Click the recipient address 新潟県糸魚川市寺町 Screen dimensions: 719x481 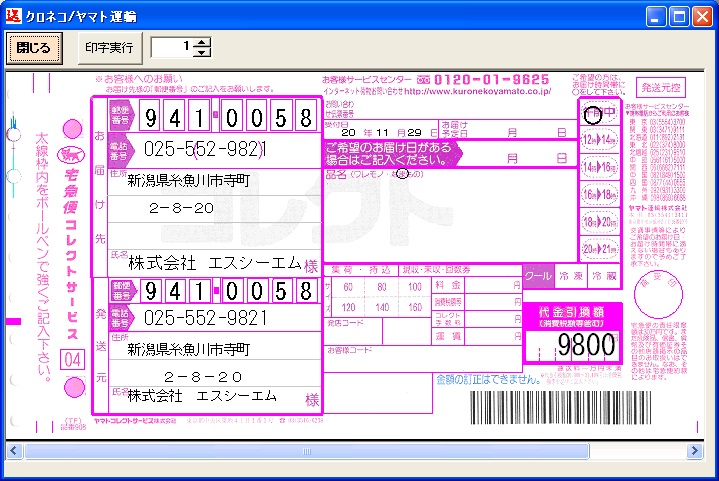[188, 181]
